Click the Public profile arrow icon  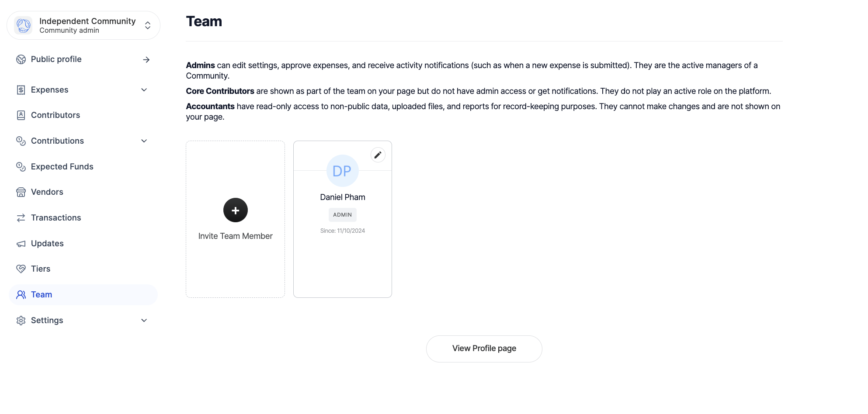[146, 60]
